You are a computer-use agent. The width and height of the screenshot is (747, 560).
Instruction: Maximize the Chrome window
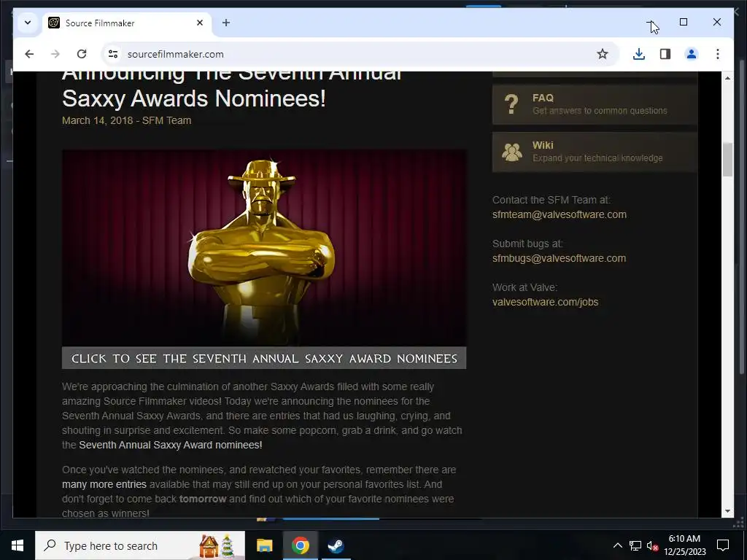pos(683,22)
